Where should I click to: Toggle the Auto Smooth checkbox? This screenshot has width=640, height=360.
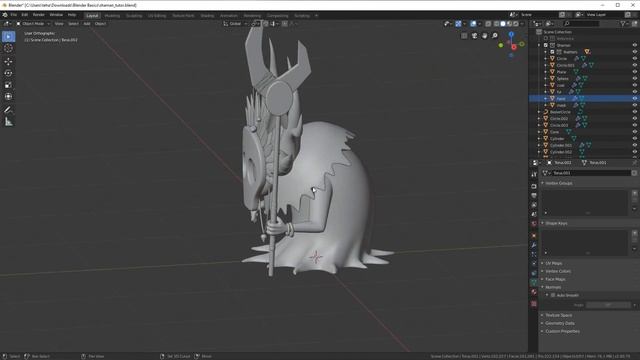tap(553, 295)
